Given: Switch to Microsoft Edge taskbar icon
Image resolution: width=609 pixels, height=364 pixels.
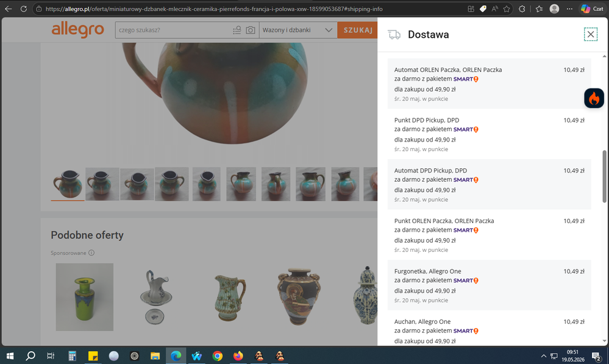Looking at the screenshot, I should [176, 355].
